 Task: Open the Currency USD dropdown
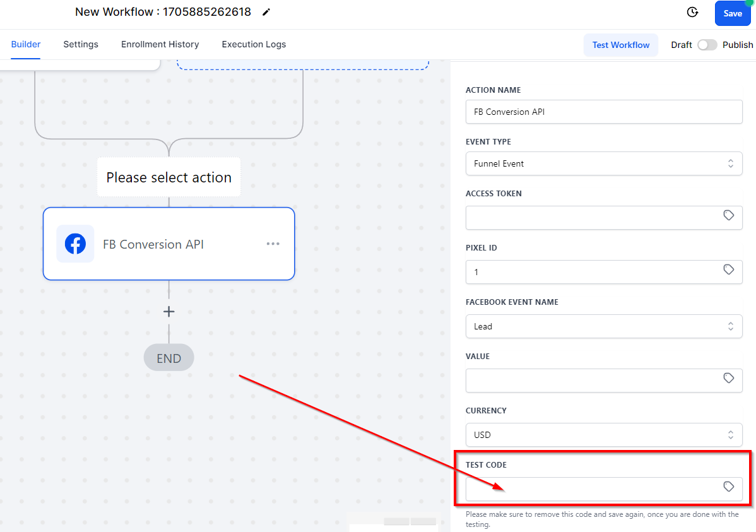point(604,435)
